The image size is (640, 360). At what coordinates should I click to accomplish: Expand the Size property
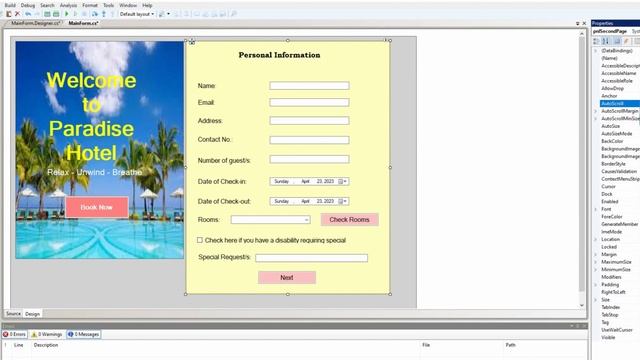click(596, 300)
